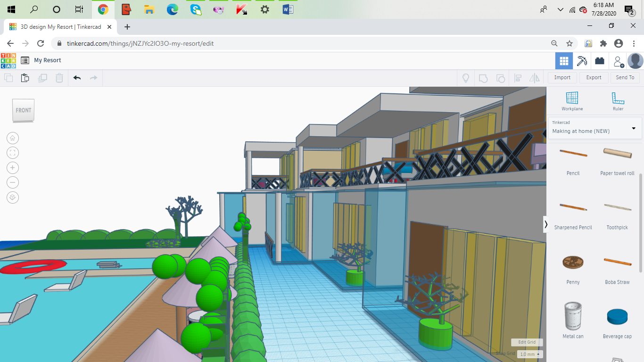Image resolution: width=644 pixels, height=362 pixels.
Task: Open the design list menu icon
Action: (x=25, y=60)
